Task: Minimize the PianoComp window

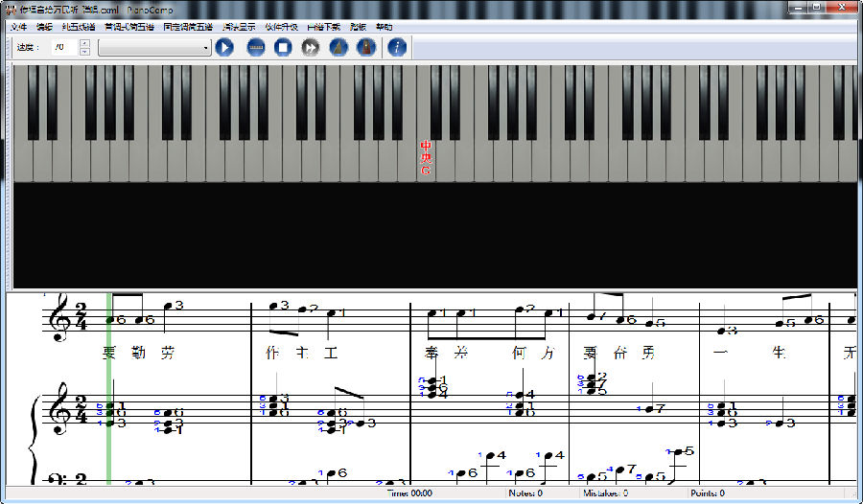Action: pos(799,7)
